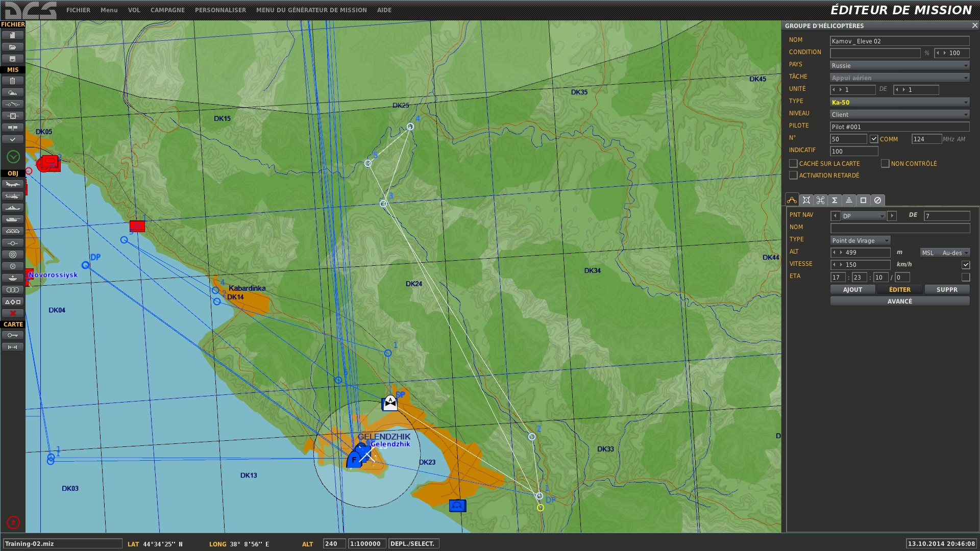Save the mission with the floppy icon
Image resolution: width=980 pixels, height=551 pixels.
click(x=13, y=59)
